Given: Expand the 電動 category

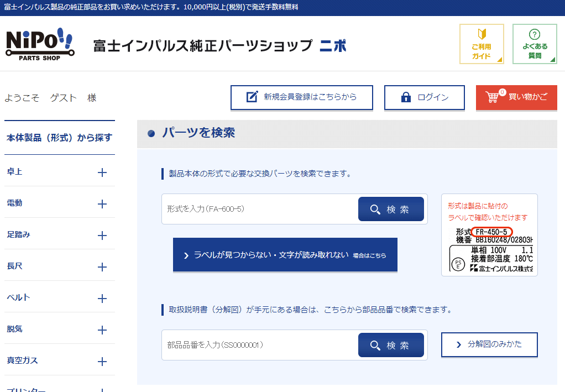Looking at the screenshot, I should click(x=102, y=204).
